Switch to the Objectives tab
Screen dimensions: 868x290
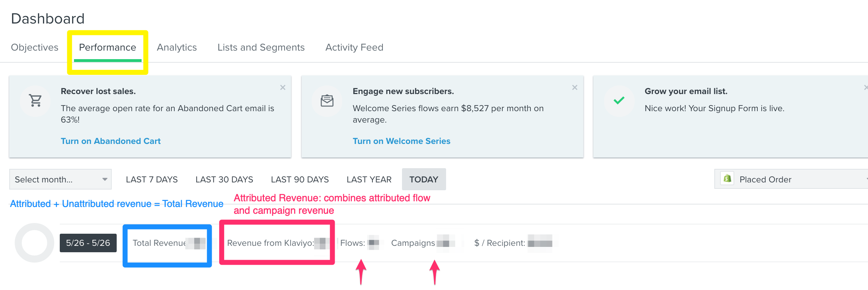[35, 47]
